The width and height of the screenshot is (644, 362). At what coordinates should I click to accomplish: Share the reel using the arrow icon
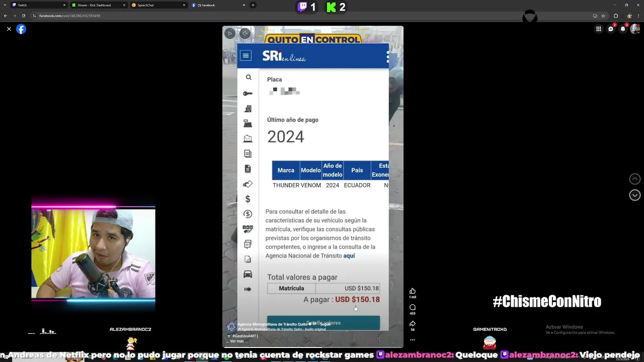pyautogui.click(x=413, y=323)
